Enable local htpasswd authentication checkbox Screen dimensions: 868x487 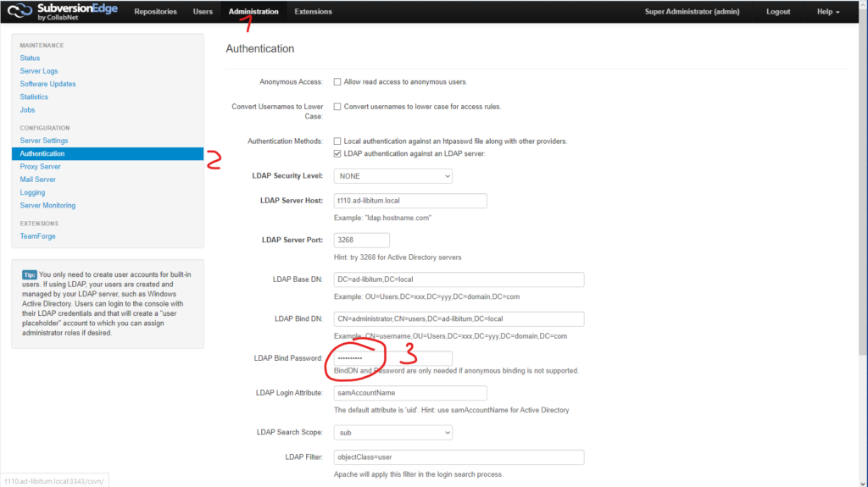[337, 141]
